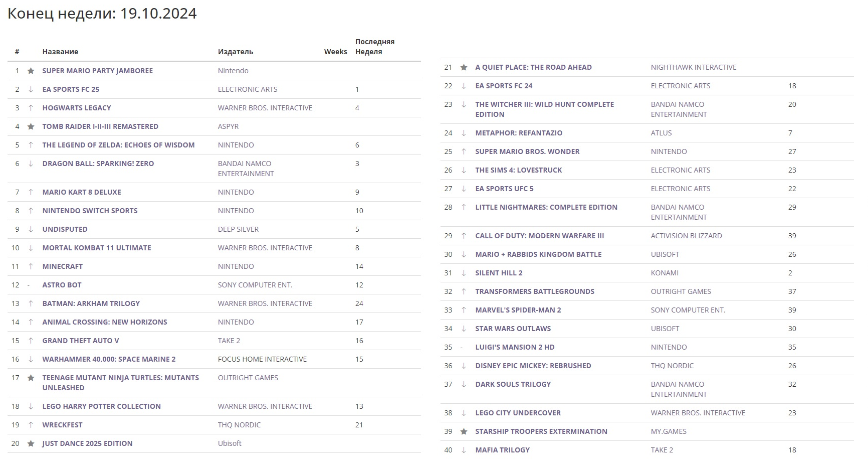The width and height of the screenshot is (868, 467).
Task: Open the Dragon Ball: Sparking! Zero entry
Action: click(x=98, y=164)
